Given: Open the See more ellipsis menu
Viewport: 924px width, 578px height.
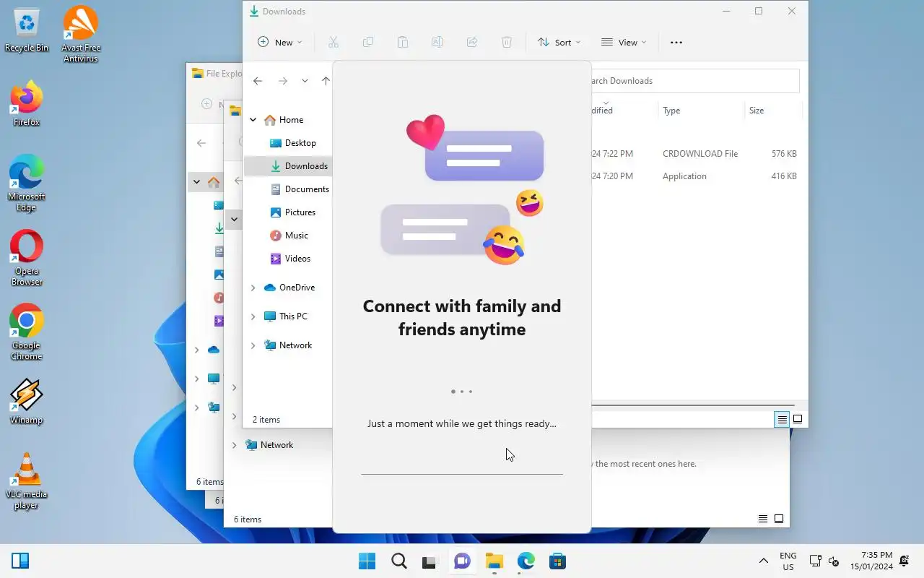Looking at the screenshot, I should pyautogui.click(x=676, y=42).
